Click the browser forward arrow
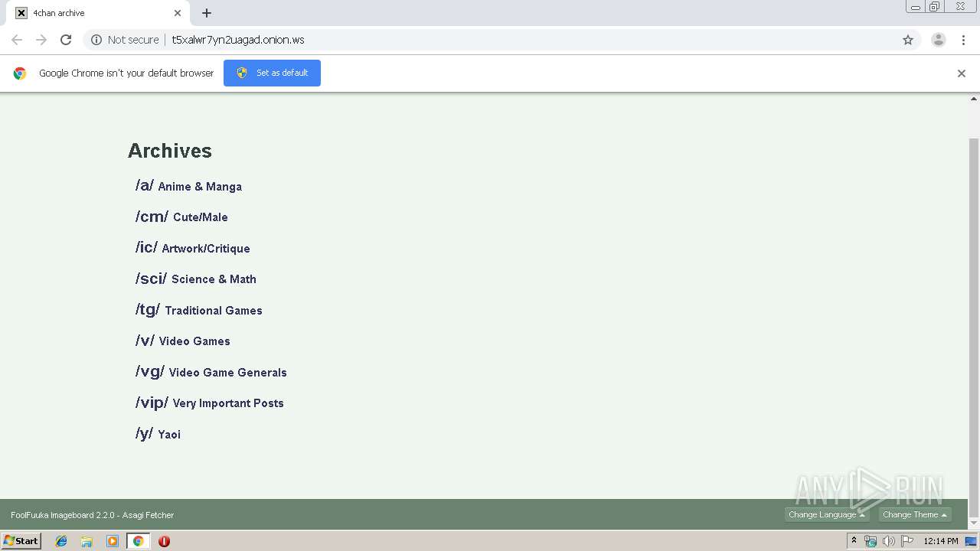Viewport: 980px width, 551px height. pos(41,40)
